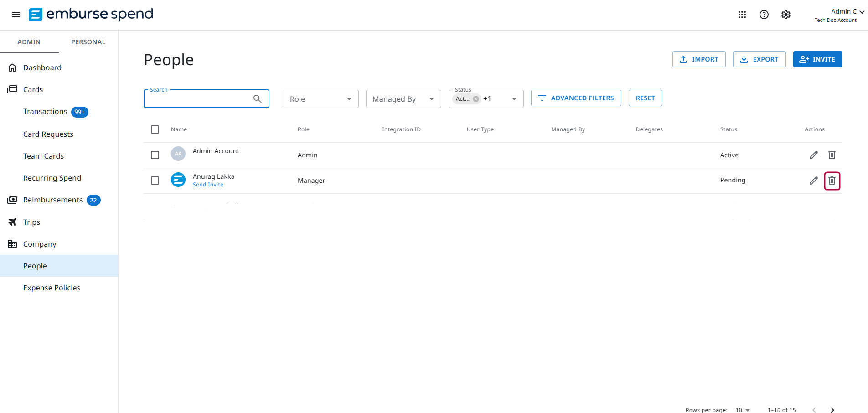Switch to the PERSONAL tab
Image resolution: width=868 pixels, height=413 pixels.
[x=88, y=42]
